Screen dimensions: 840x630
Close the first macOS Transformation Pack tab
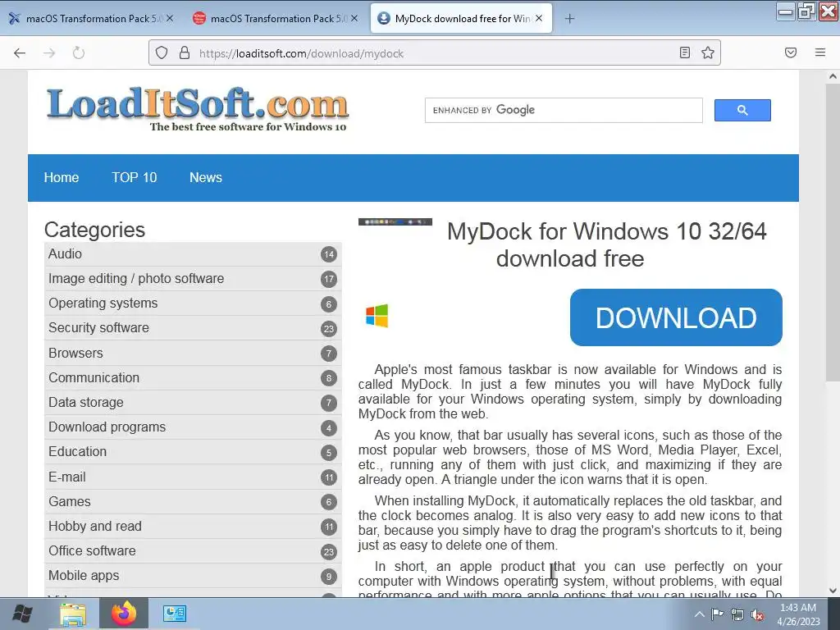[x=170, y=18]
